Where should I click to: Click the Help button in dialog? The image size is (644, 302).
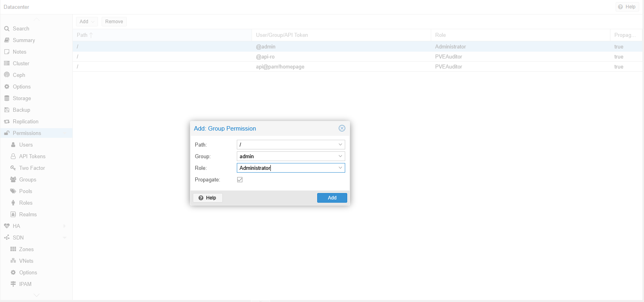click(x=208, y=198)
